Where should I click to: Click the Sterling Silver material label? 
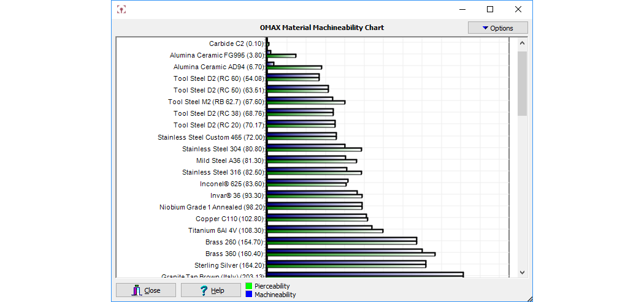[x=229, y=265]
